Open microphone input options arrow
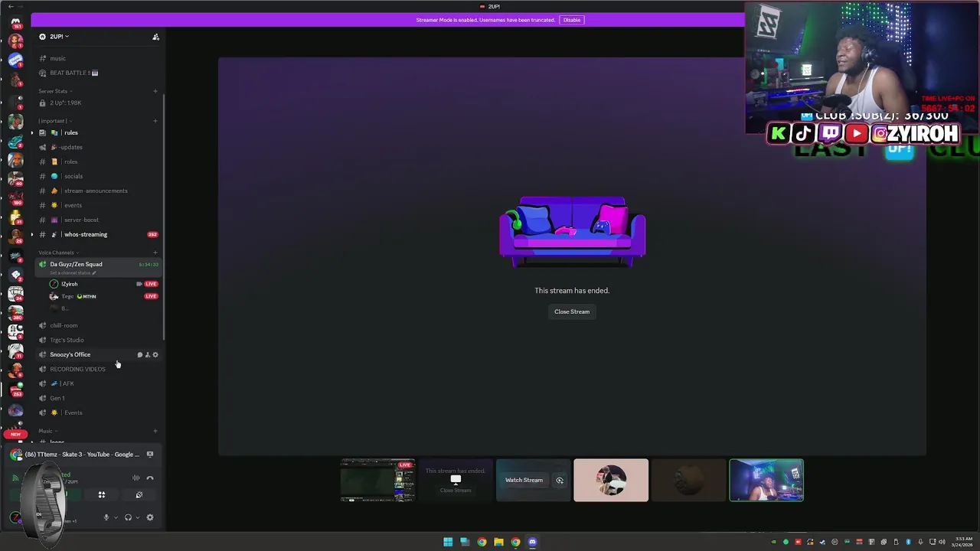Viewport: 980px width, 551px height. [116, 517]
